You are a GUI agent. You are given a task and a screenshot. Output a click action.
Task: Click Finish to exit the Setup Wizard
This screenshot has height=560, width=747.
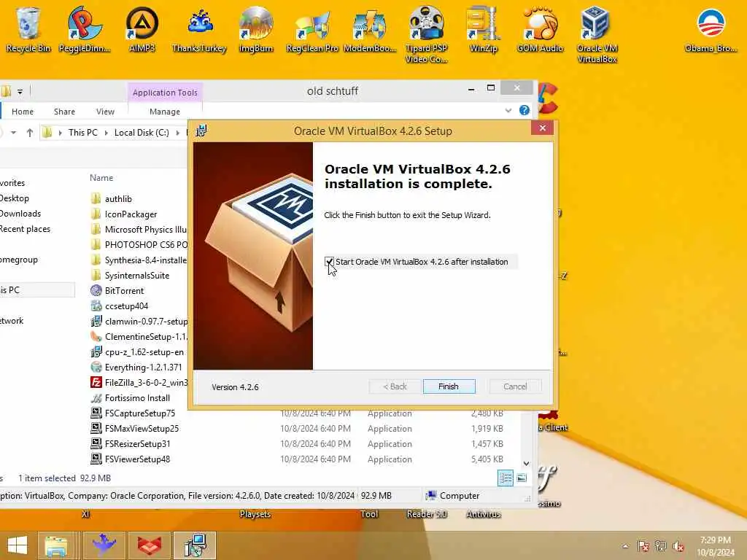click(x=449, y=386)
